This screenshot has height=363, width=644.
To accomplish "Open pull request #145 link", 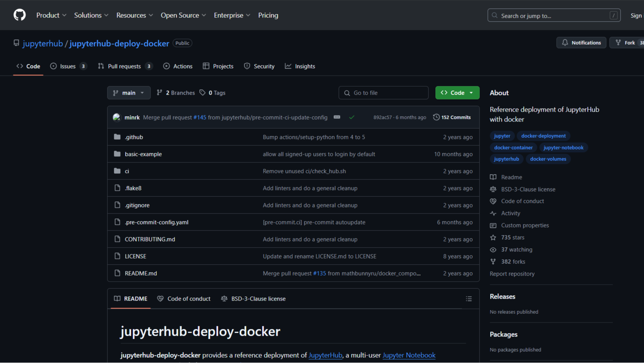I will [x=200, y=117].
